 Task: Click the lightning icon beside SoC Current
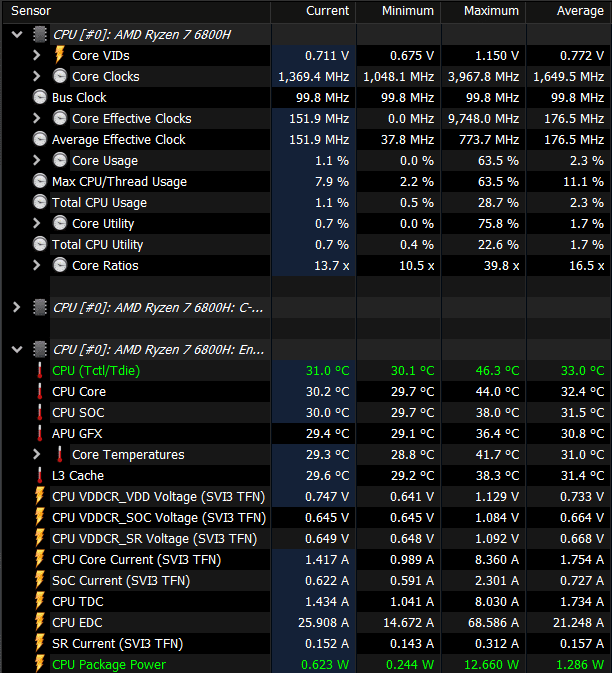click(x=40, y=580)
